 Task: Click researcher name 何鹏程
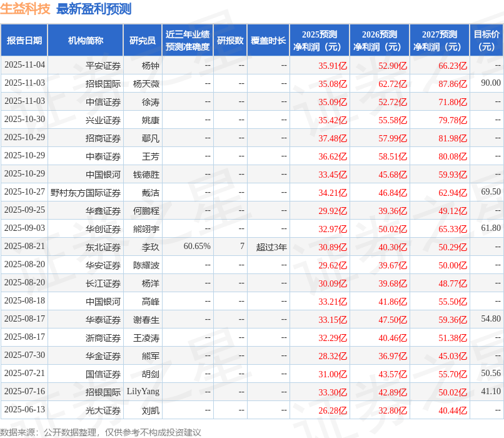click(x=146, y=211)
